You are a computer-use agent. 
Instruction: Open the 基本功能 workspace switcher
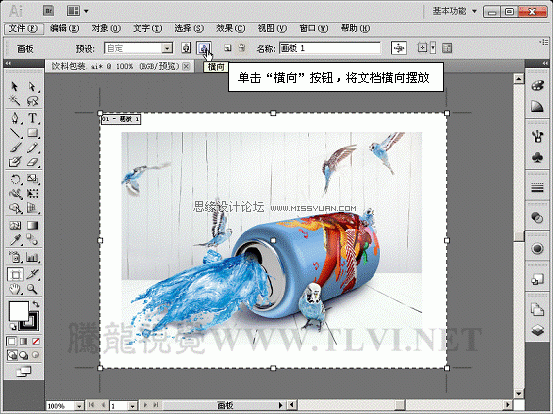pyautogui.click(x=455, y=11)
